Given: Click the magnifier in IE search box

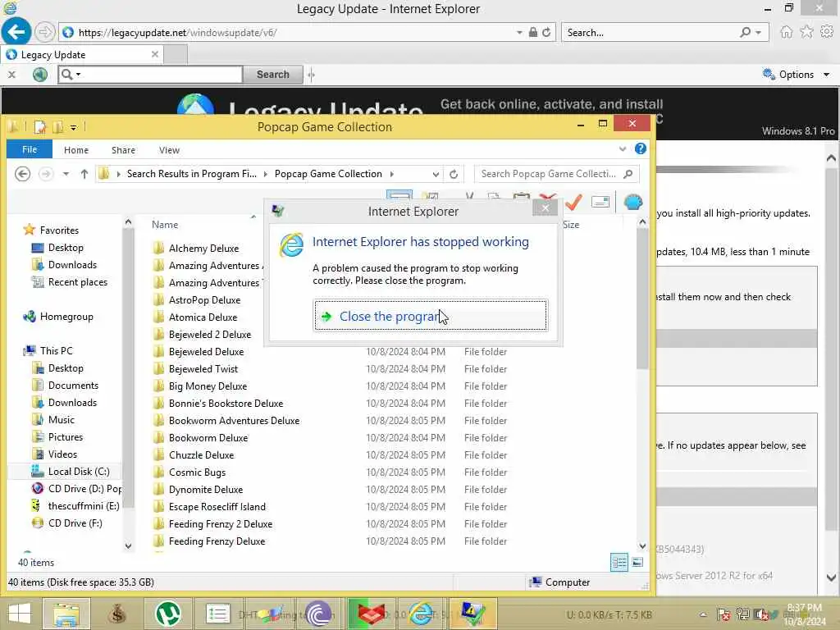Looking at the screenshot, I should (745, 32).
